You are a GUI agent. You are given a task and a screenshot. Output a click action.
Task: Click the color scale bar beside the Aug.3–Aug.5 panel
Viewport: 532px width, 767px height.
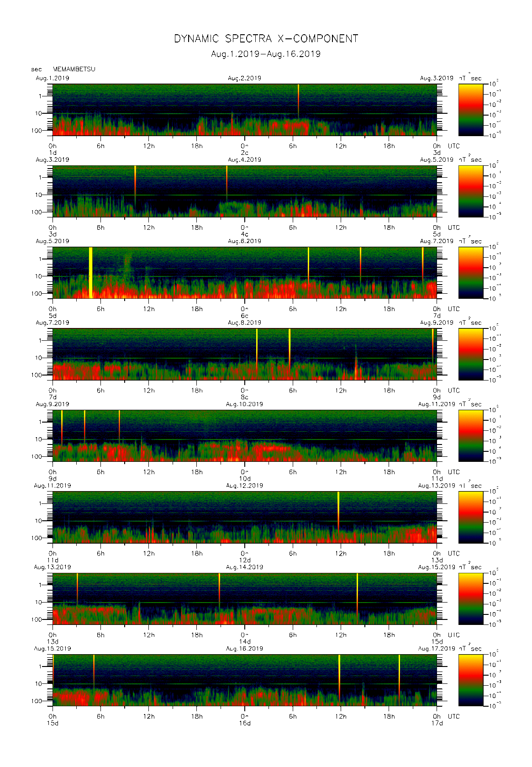click(x=471, y=191)
